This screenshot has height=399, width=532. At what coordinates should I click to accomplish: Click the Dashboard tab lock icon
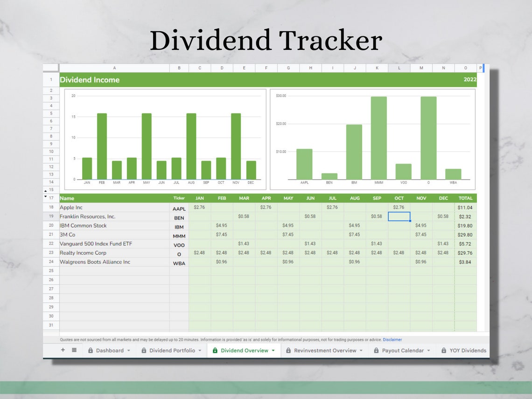coord(90,350)
